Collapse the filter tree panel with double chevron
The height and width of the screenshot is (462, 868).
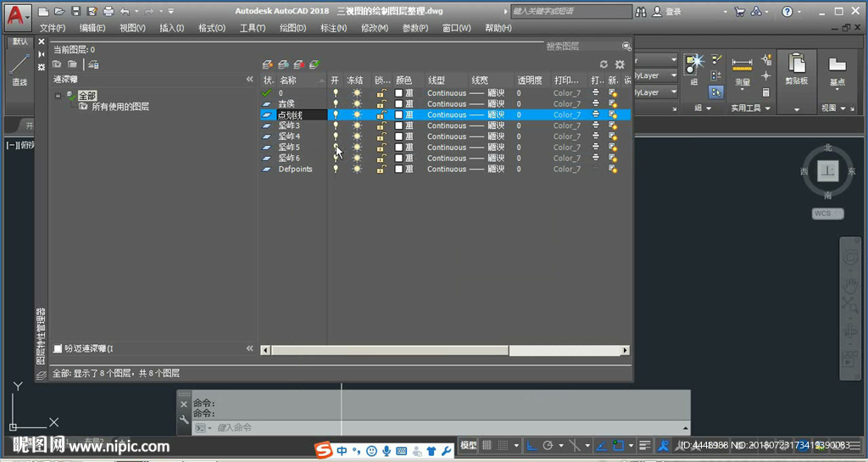pyautogui.click(x=250, y=80)
